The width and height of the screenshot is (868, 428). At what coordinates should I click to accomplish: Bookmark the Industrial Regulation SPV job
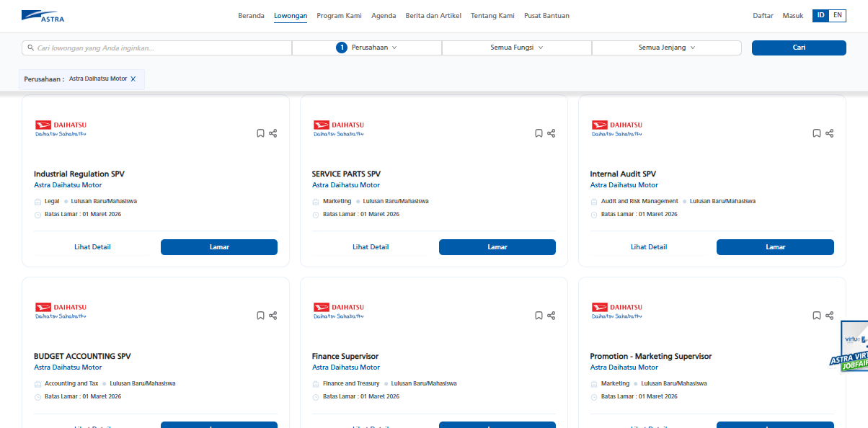click(x=260, y=133)
